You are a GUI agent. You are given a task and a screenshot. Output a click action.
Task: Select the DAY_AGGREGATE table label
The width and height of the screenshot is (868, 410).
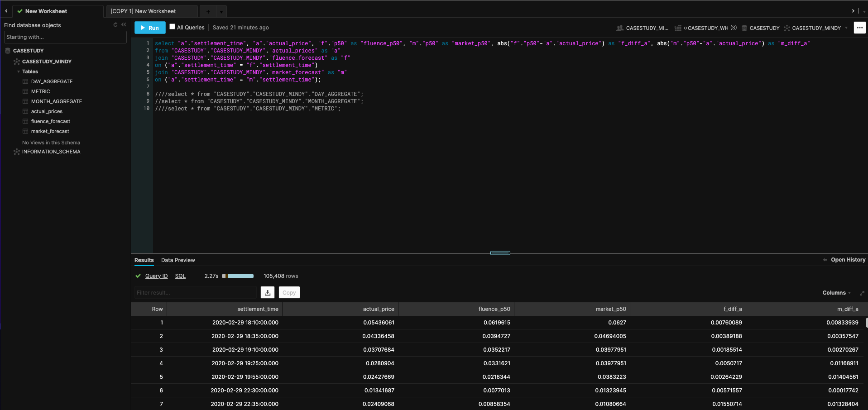pos(52,81)
